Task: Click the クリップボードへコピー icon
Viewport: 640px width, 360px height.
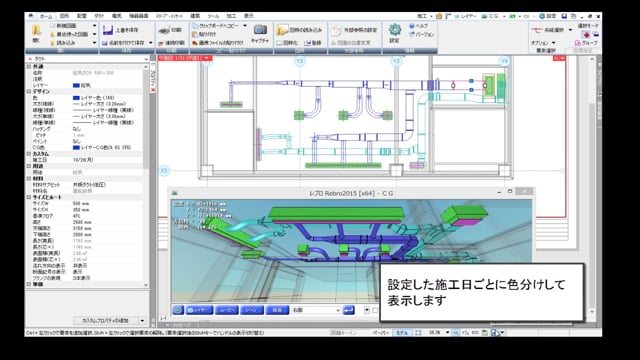Action: (195, 26)
